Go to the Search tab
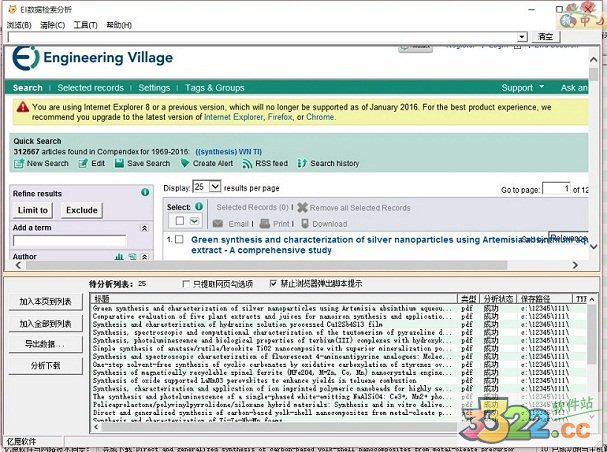Screen dimensions: 607x452 coord(27,88)
